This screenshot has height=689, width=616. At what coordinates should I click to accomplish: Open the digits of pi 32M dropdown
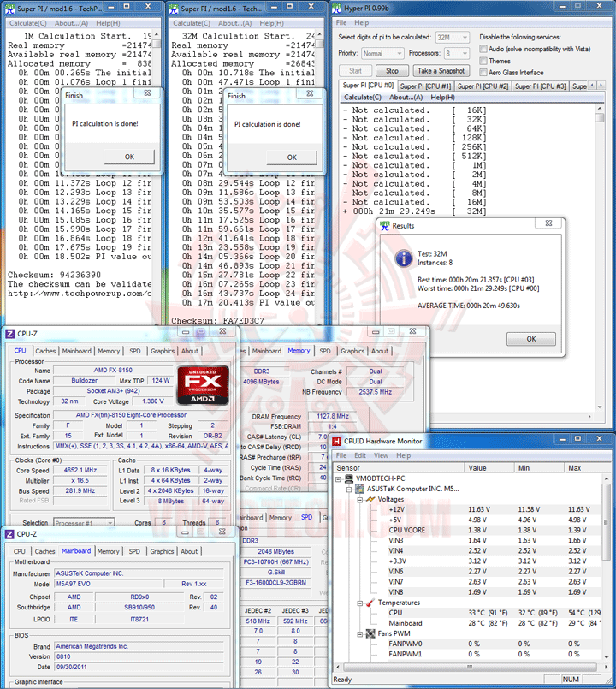[x=452, y=38]
